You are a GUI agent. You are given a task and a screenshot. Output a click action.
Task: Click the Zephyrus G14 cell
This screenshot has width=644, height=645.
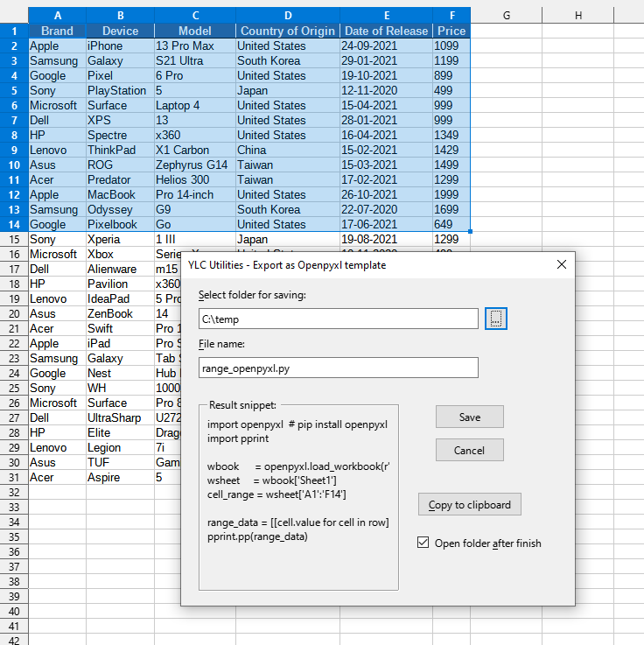195,165
